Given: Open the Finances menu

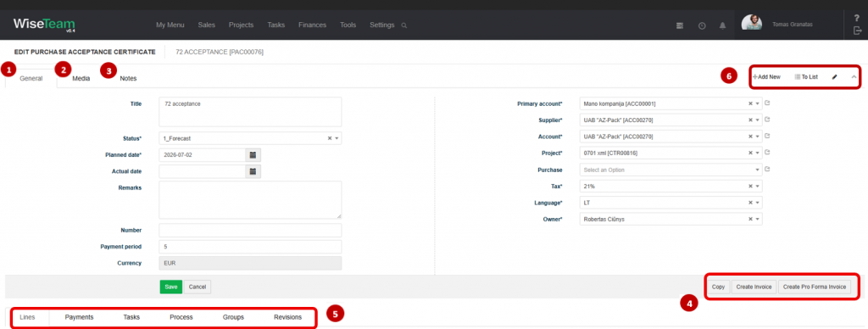Looking at the screenshot, I should click(x=312, y=25).
